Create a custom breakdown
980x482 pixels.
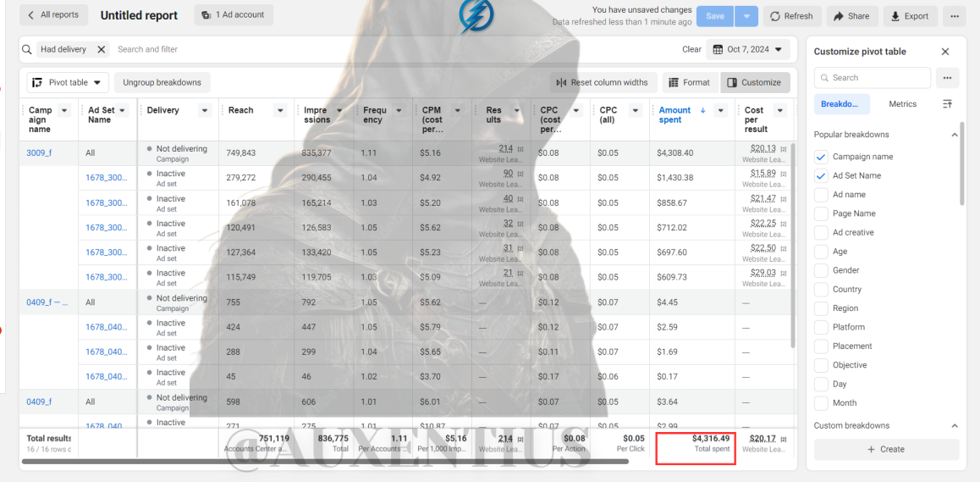[x=886, y=450]
